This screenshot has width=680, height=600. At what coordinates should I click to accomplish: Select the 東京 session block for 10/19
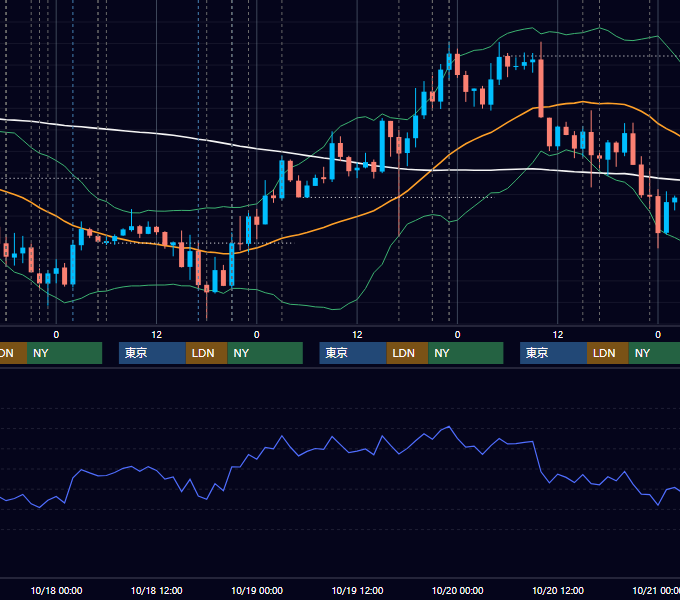[x=353, y=353]
